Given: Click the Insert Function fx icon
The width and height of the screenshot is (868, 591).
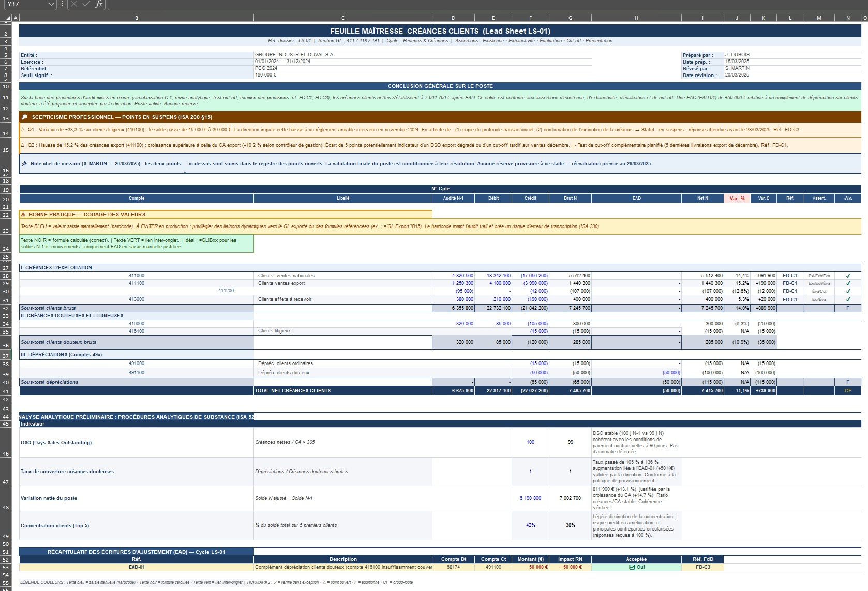Looking at the screenshot, I should (x=99, y=4).
